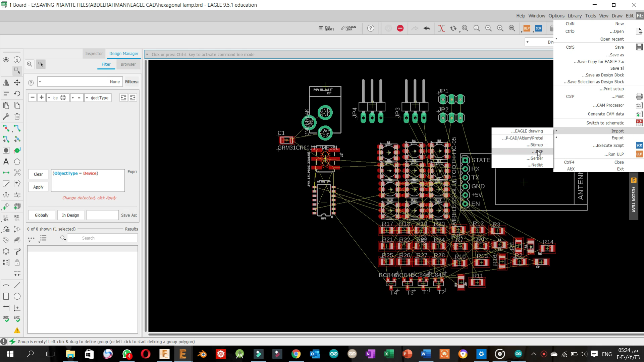Image resolution: width=644 pixels, height=362 pixels.
Task: Run the ERC check
Action: point(17,319)
